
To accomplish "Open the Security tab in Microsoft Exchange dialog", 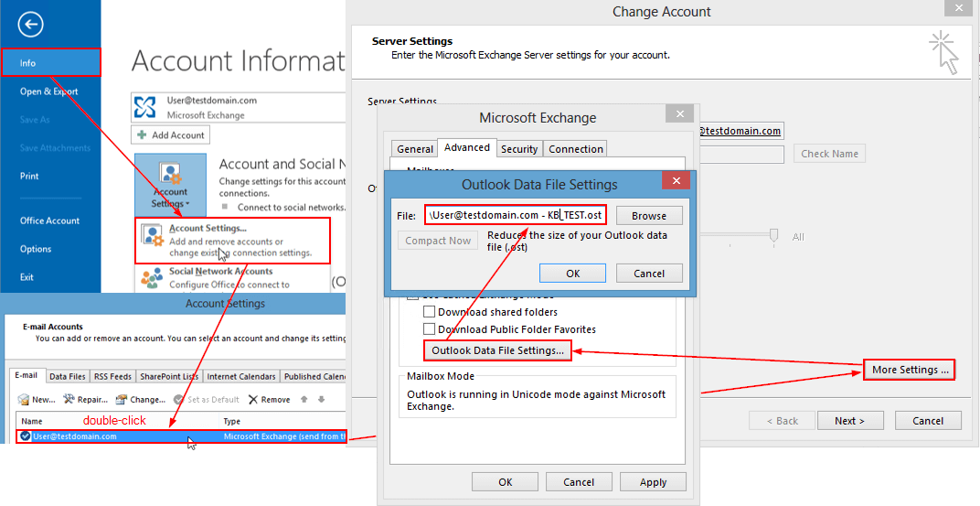I will 519,149.
